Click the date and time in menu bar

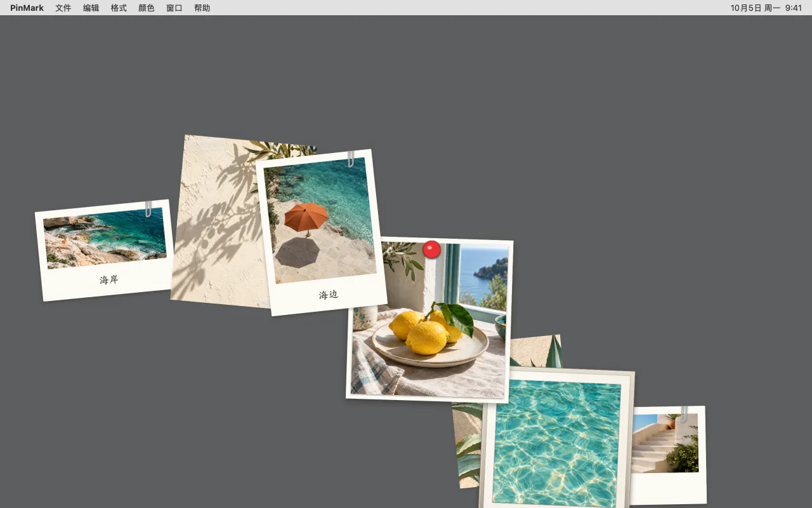(766, 8)
